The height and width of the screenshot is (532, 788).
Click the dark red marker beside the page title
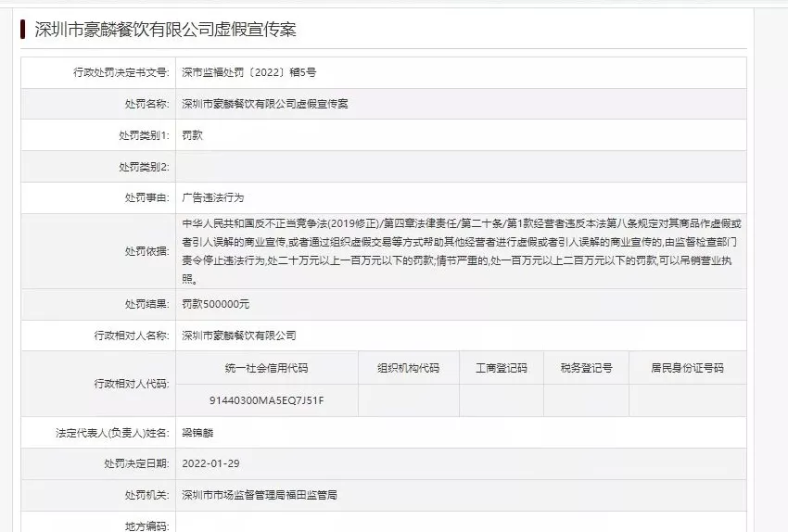(x=21, y=29)
